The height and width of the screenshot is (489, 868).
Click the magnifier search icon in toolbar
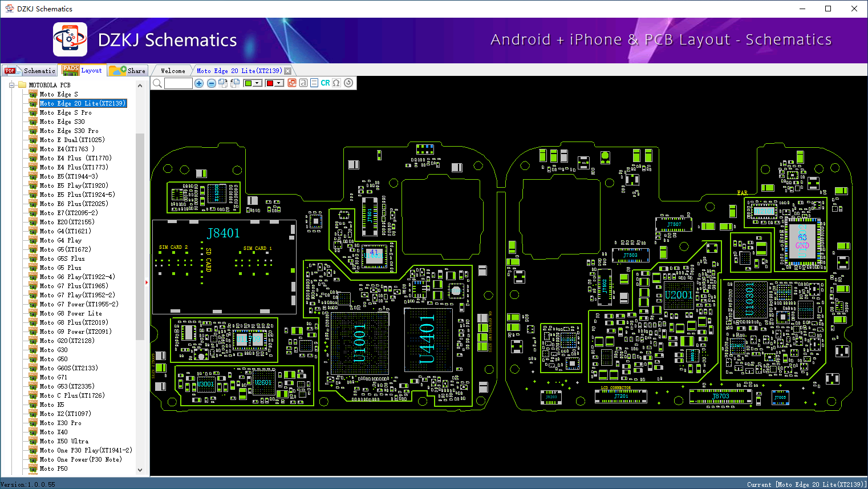click(157, 83)
